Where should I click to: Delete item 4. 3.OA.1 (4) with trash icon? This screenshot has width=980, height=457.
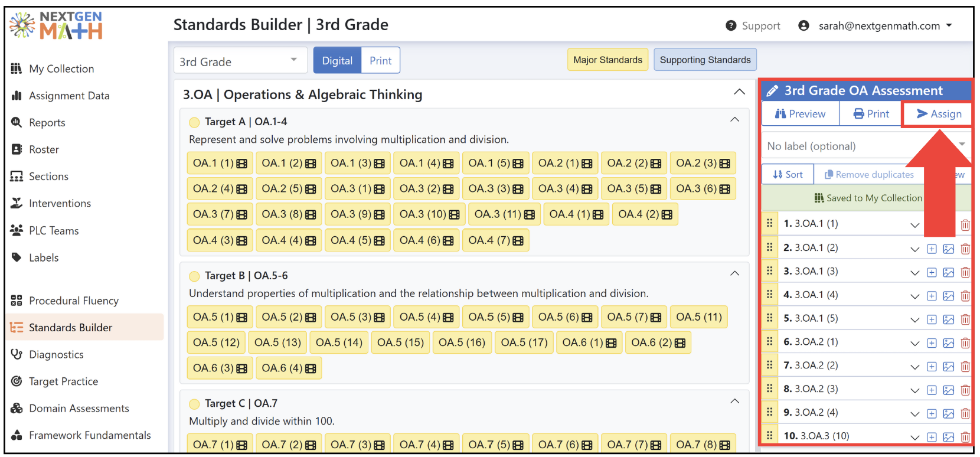[x=965, y=296]
